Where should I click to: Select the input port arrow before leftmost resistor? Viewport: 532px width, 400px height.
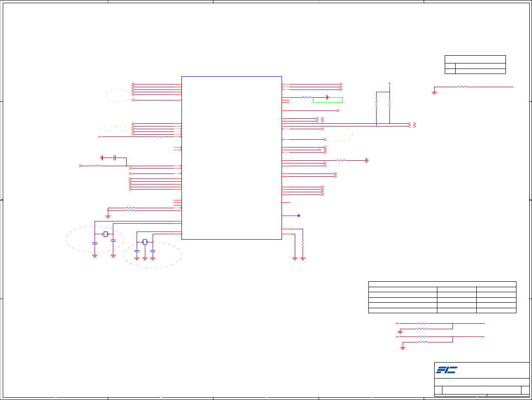point(80,166)
